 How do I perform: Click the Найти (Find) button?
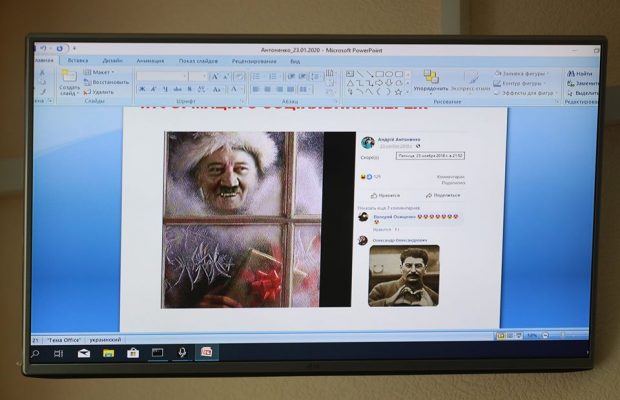tap(583, 73)
